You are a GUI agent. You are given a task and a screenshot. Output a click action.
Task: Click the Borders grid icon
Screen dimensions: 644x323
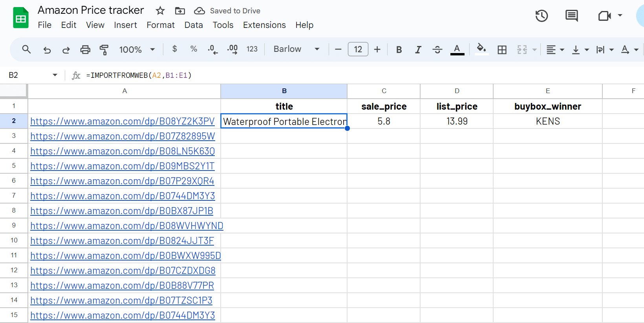click(502, 50)
